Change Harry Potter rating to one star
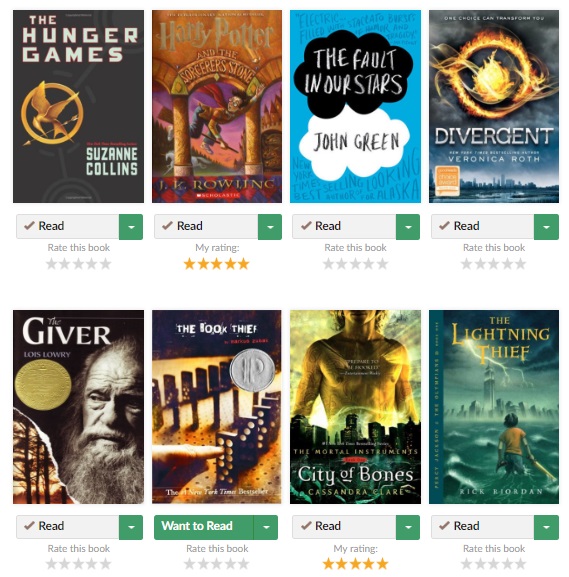Image resolution: width=569 pixels, height=577 pixels. pyautogui.click(x=190, y=264)
